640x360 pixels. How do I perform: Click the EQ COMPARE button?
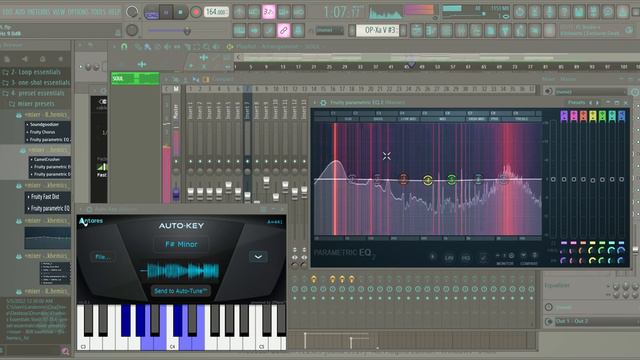[x=529, y=258]
